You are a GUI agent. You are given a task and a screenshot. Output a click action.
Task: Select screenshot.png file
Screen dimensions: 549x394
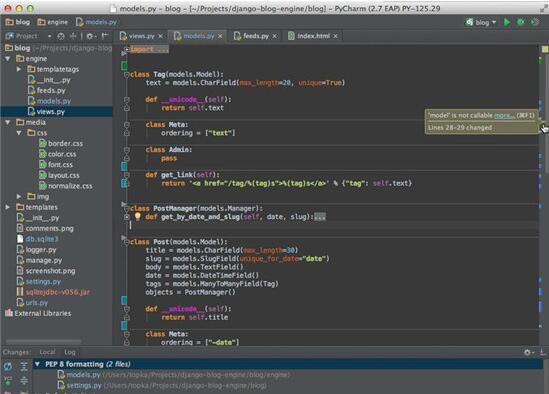point(46,271)
